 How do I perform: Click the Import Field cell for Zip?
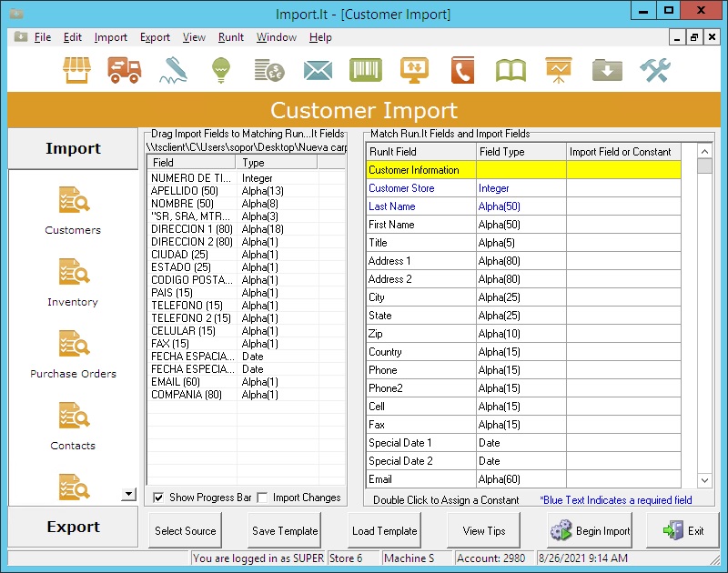624,334
